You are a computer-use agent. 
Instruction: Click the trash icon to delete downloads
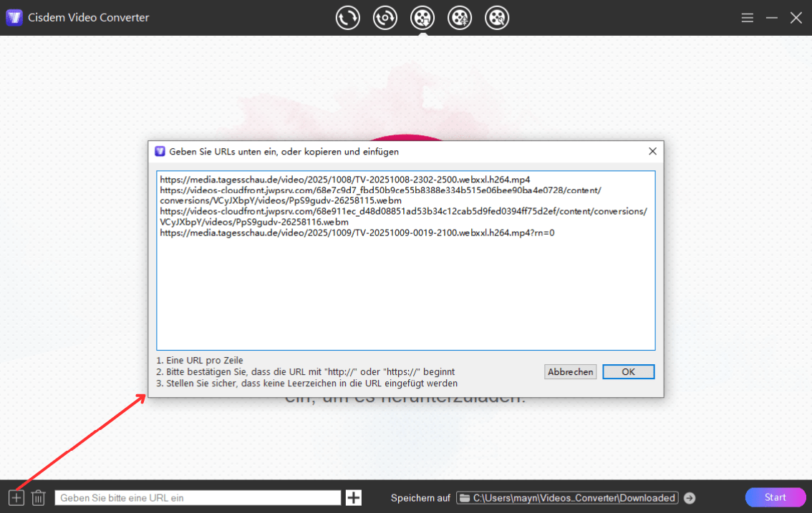tap(39, 497)
